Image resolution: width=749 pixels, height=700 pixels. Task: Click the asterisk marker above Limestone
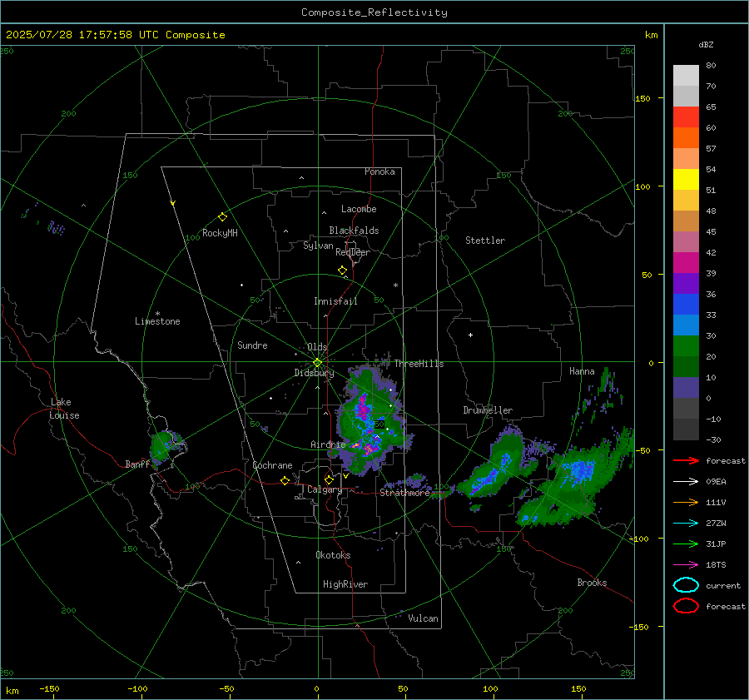[157, 314]
